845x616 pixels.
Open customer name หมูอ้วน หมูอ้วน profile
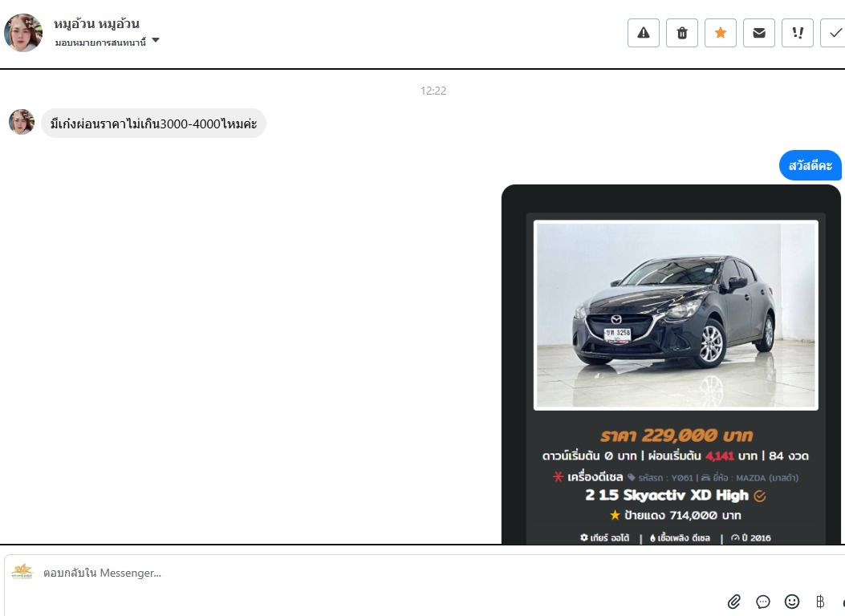pyautogui.click(x=96, y=23)
